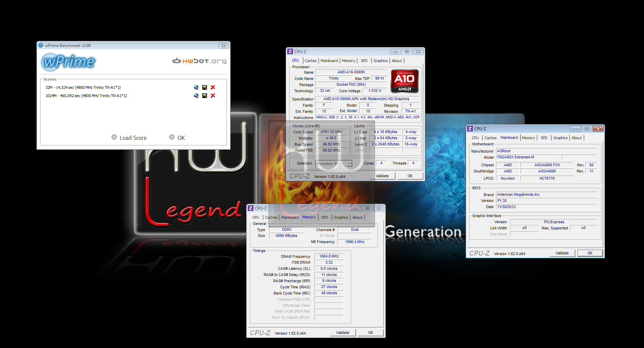Click the globe submit icon for the 1024M score
Image resolution: width=644 pixels, height=348 pixels.
click(196, 96)
